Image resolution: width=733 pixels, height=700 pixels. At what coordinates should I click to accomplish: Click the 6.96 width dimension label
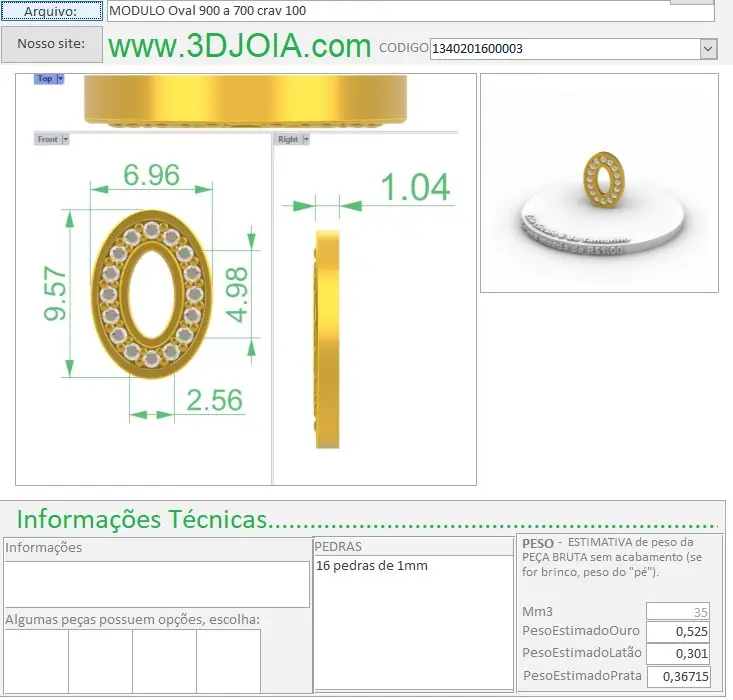click(x=151, y=175)
